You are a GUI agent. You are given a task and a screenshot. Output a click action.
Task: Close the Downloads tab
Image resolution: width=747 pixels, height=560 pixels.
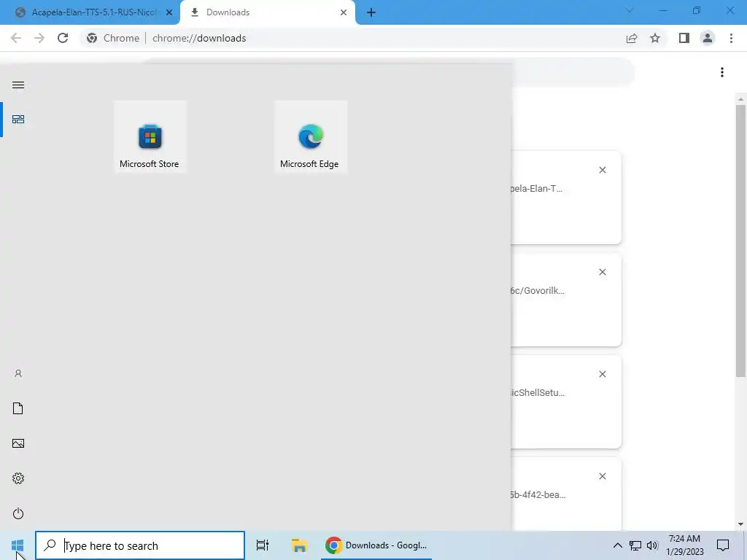(x=344, y=12)
